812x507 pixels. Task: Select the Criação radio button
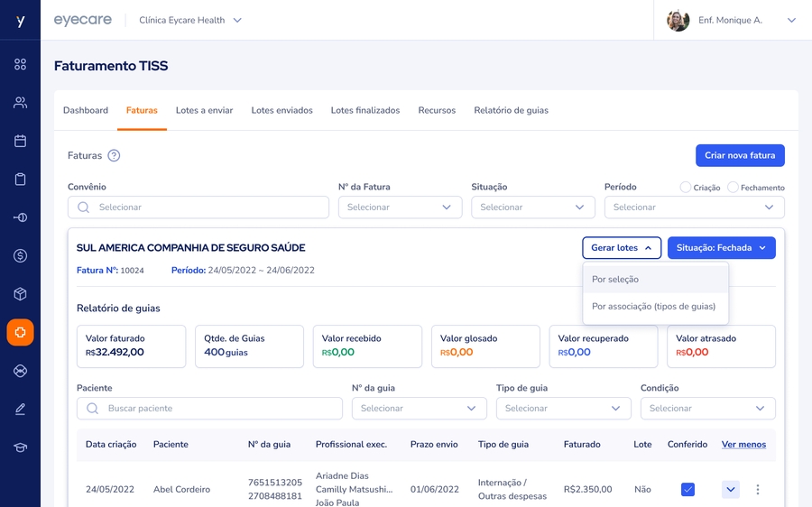[686, 188]
